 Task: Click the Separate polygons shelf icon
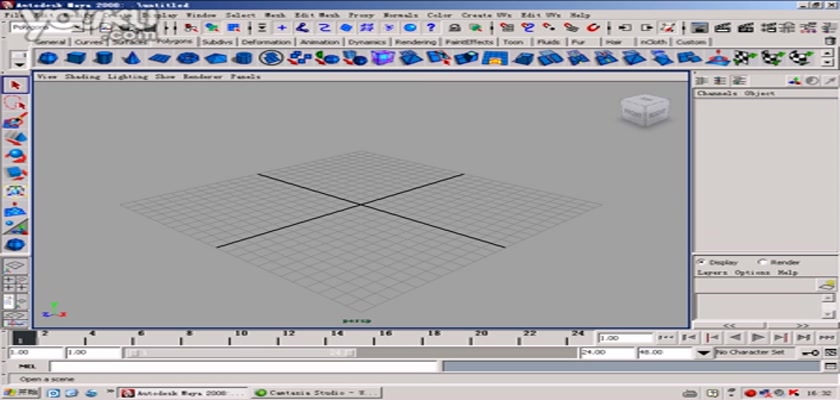pyautogui.click(x=299, y=57)
